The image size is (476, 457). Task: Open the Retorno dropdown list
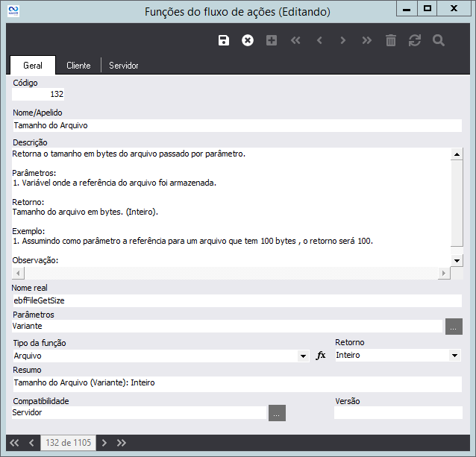click(x=455, y=356)
